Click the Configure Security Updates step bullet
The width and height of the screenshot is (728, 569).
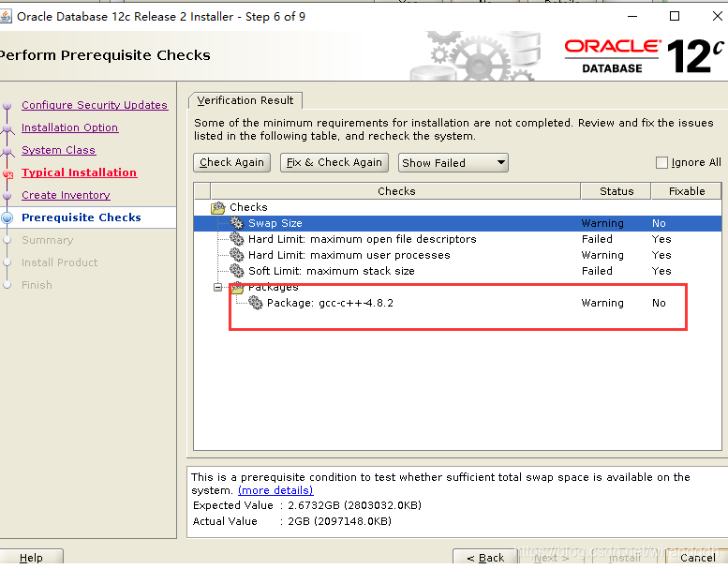[7, 106]
